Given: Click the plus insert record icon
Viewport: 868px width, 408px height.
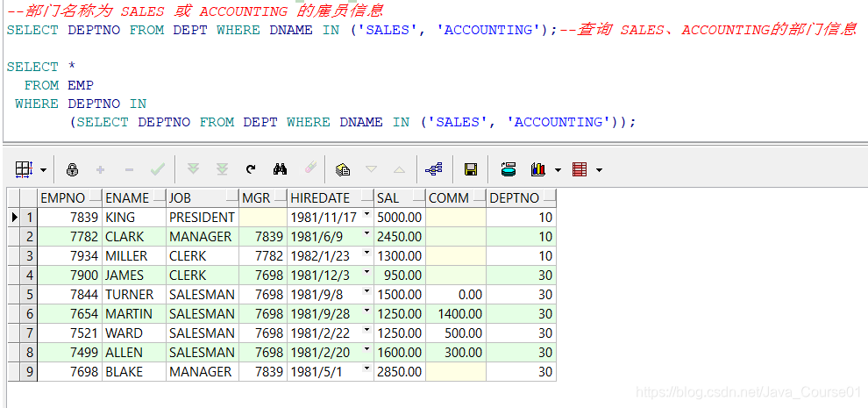Looking at the screenshot, I should (x=100, y=169).
